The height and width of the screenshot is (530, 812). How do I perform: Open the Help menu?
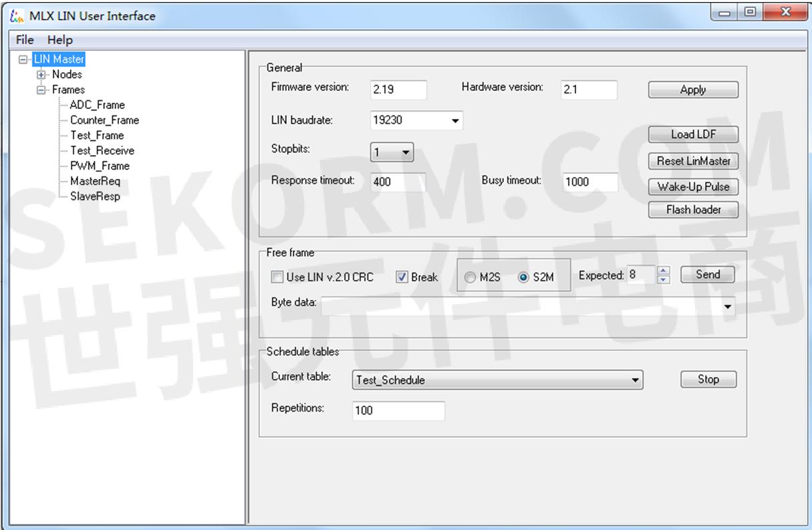[x=60, y=40]
